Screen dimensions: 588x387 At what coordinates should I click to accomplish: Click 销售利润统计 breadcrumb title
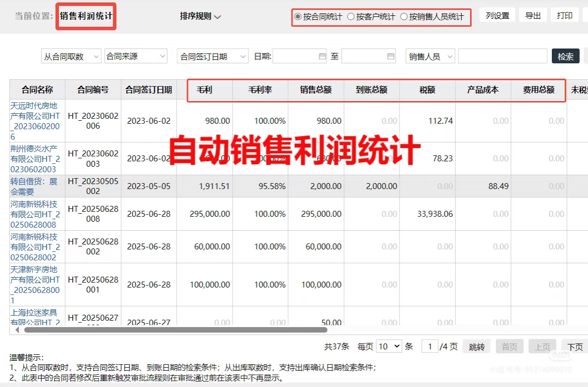click(x=86, y=16)
